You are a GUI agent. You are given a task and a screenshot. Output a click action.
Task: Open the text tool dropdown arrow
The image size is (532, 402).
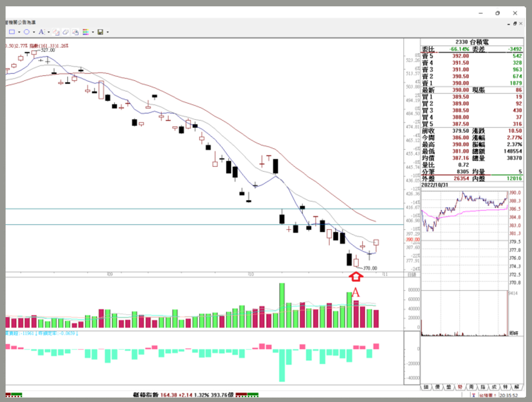coord(49,32)
